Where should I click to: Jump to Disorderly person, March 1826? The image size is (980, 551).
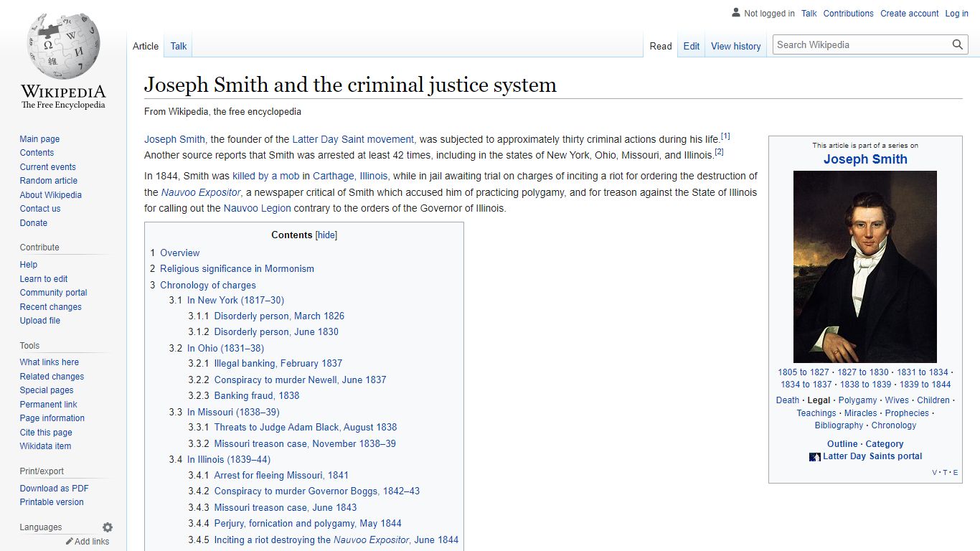279,316
